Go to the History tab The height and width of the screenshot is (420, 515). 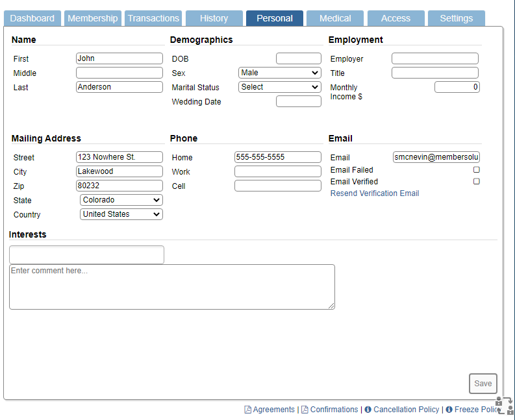[214, 18]
